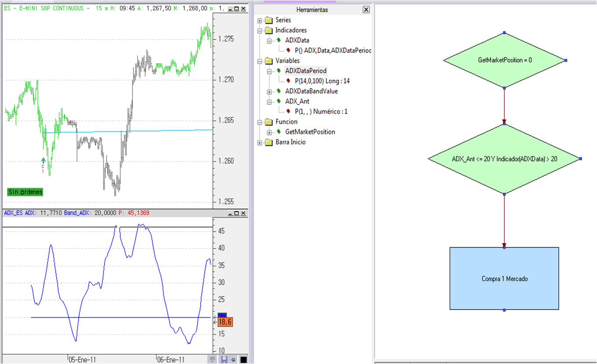597x364 pixels.
Task: Click the Variables folder icon
Action: coord(269,61)
